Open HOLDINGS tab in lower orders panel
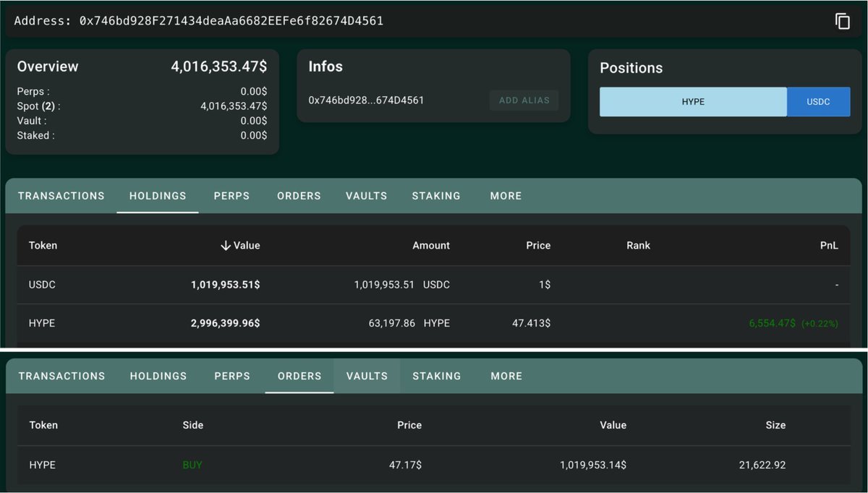868x493 pixels. [158, 376]
